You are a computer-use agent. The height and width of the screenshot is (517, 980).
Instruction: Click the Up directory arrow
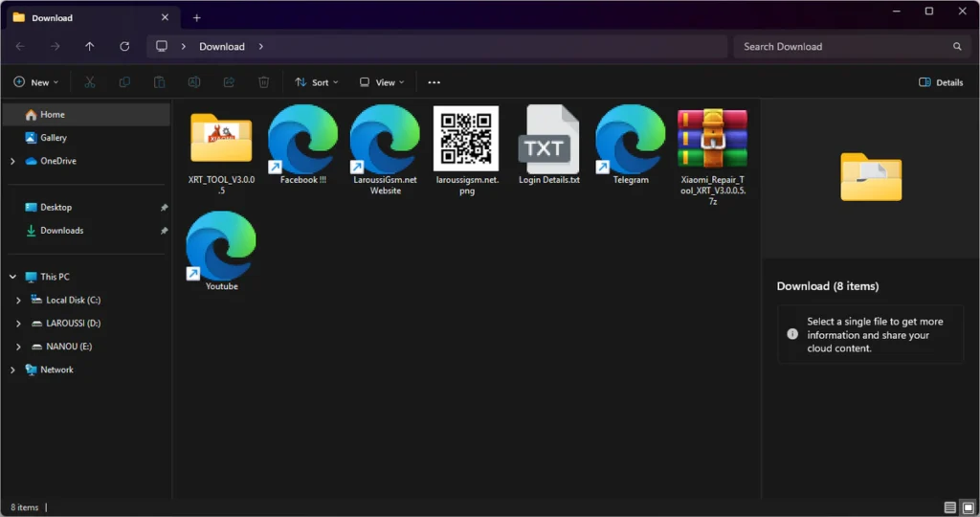pyautogui.click(x=89, y=46)
